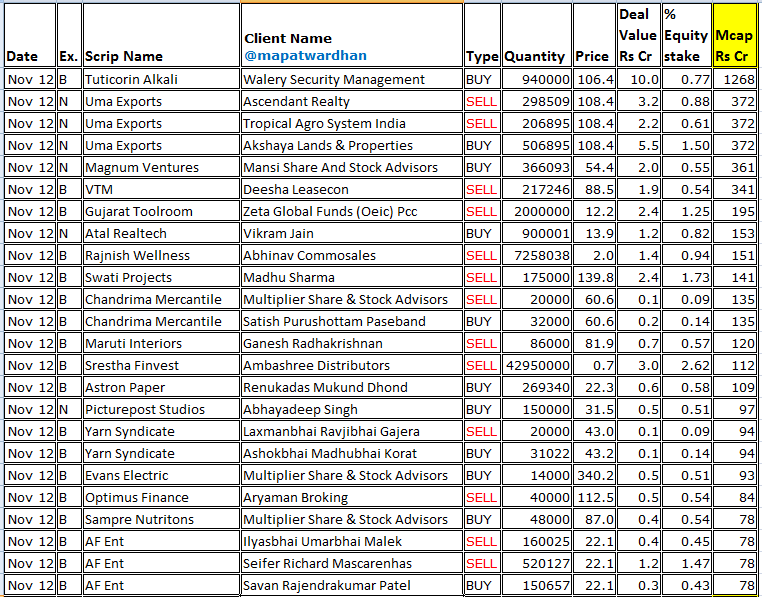Select the Picturepost Studios cell

pos(162,409)
